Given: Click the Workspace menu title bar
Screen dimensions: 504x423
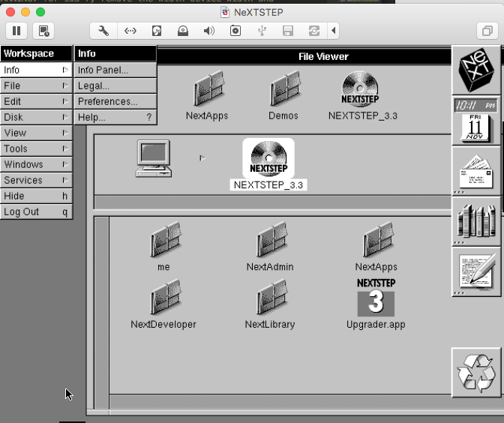Looking at the screenshot, I should (36, 53).
